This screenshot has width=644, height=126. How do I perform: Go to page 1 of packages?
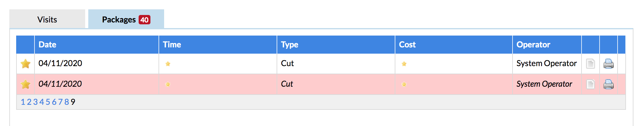[23, 102]
